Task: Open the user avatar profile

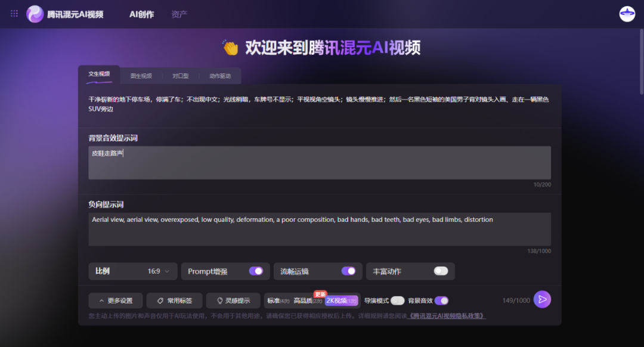Action: (x=627, y=14)
